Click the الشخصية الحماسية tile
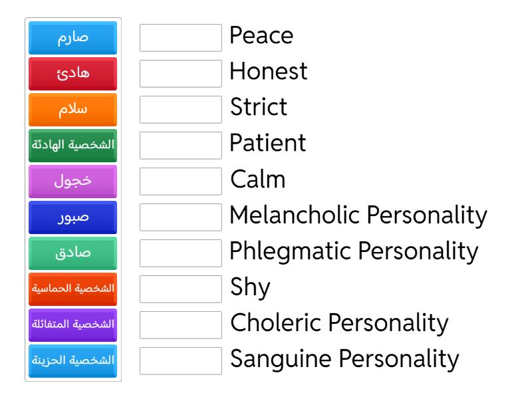This screenshot has height=399, width=532. [x=73, y=289]
